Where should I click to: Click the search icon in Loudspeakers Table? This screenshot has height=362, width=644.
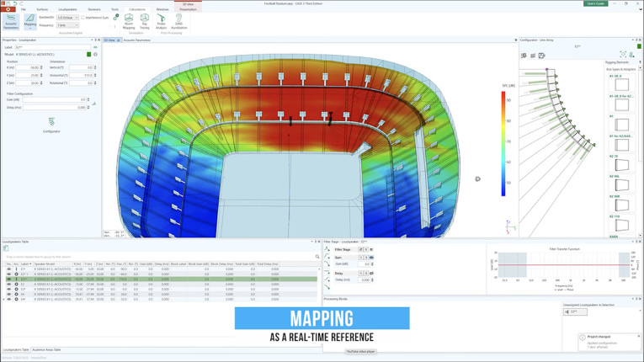pyautogui.click(x=317, y=257)
